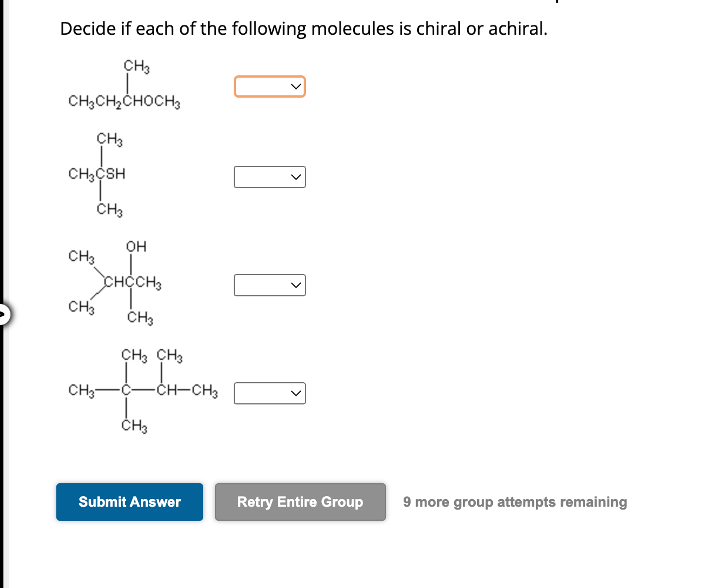Click the Submit Answer blue button label
The width and height of the screenshot is (709, 588).
(129, 502)
